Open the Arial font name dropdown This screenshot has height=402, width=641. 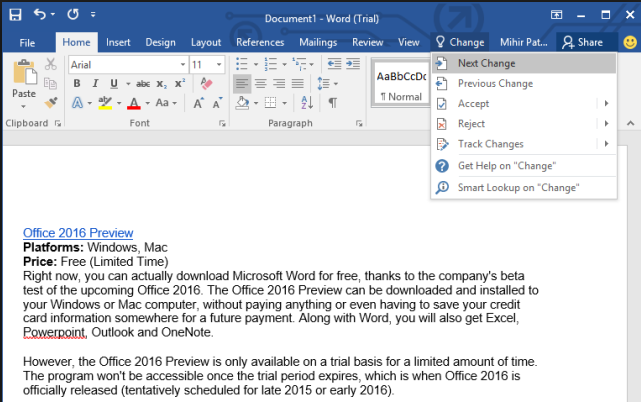point(183,65)
